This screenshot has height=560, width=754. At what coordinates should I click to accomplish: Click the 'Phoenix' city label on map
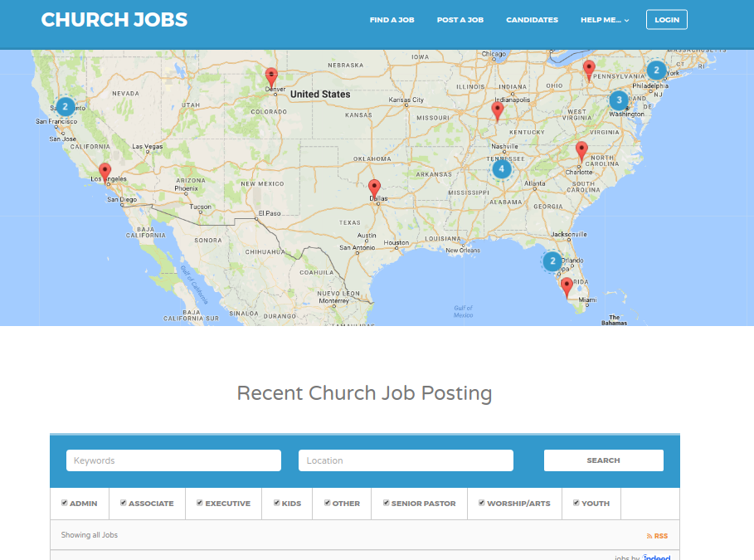point(186,188)
